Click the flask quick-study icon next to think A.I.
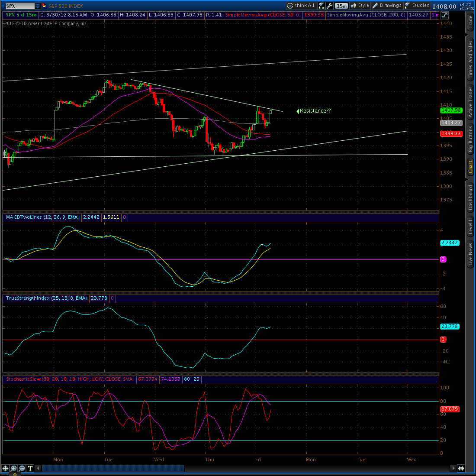The height and width of the screenshot is (476, 476). tap(322, 6)
